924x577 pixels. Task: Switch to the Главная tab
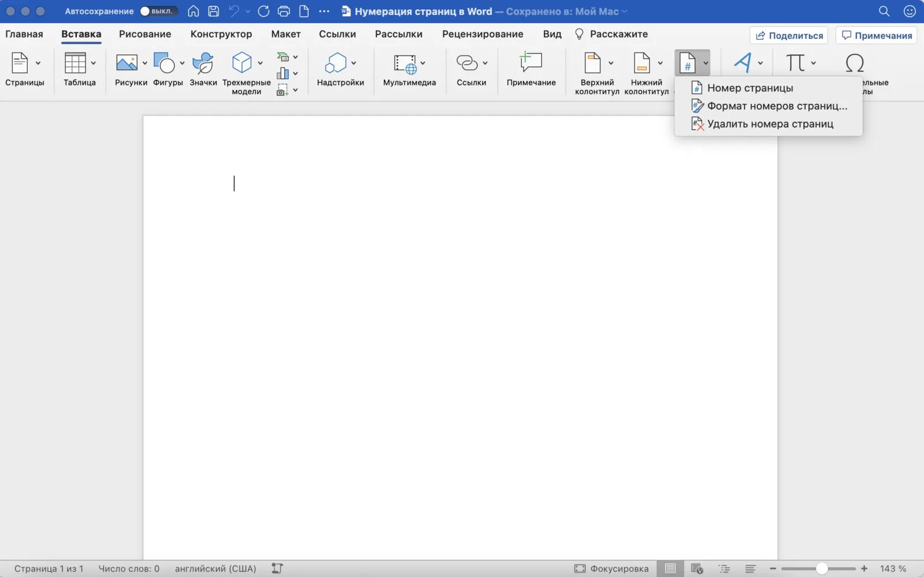click(x=24, y=34)
